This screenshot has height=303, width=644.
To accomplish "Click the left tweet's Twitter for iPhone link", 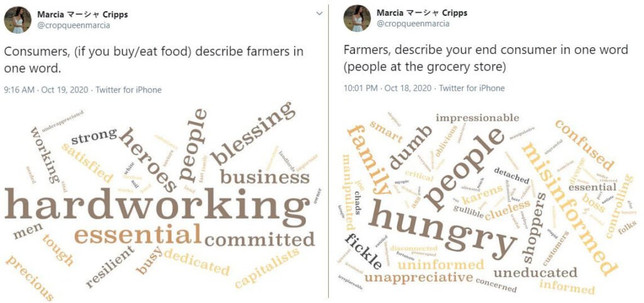I will coord(128,90).
